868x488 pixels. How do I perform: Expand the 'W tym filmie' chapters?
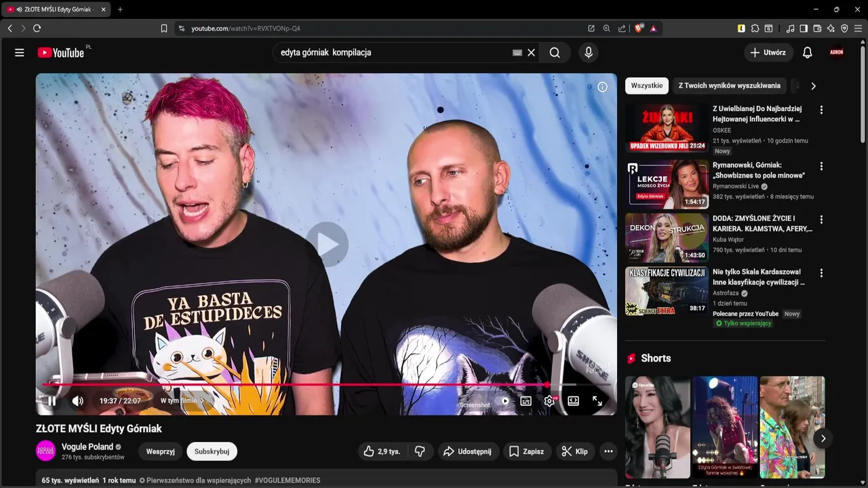coord(182,401)
